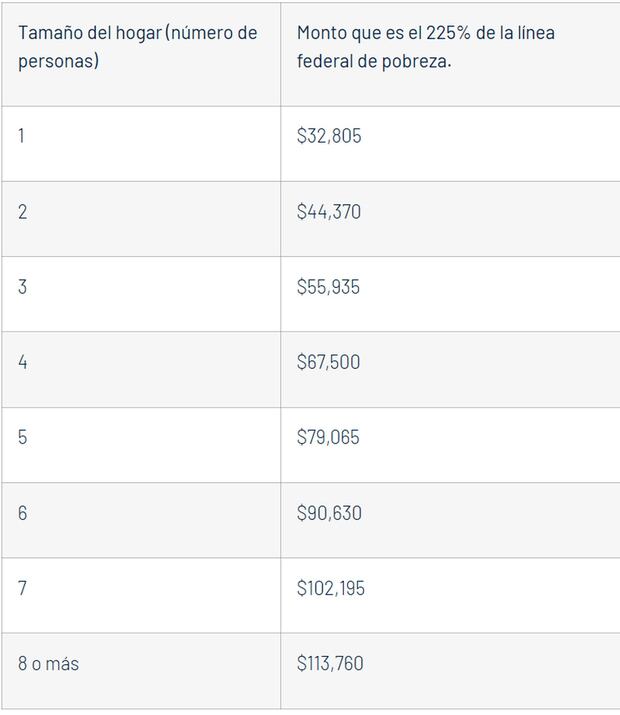
Task: Click the $32,805 amount
Action: coord(329,136)
